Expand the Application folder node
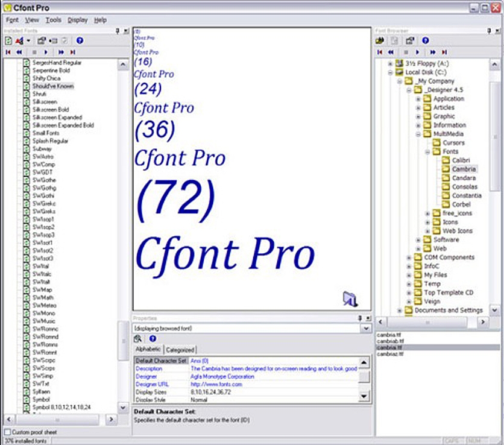Viewport: 504px width, 445px height. pos(418,99)
